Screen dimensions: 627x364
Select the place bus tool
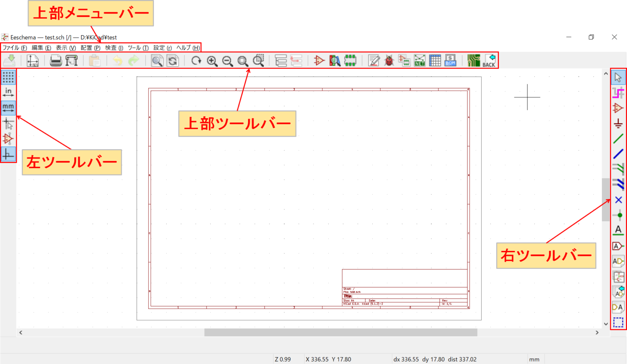click(618, 154)
